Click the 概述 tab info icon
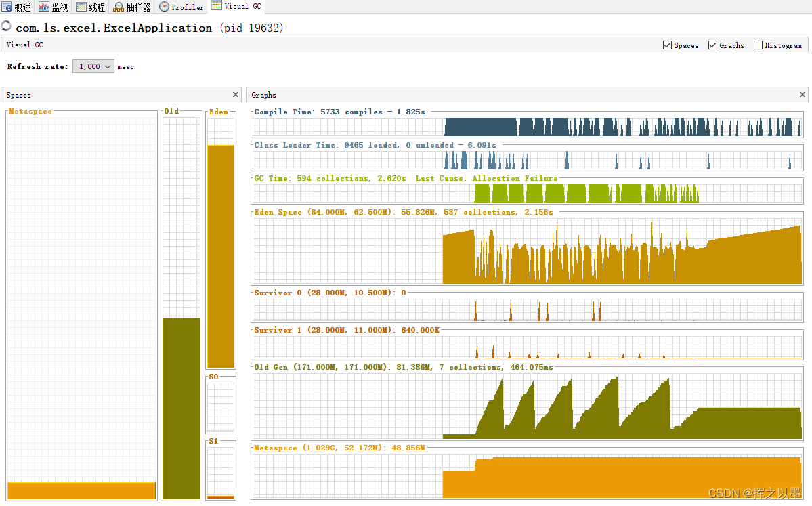812x506 pixels. click(7, 7)
